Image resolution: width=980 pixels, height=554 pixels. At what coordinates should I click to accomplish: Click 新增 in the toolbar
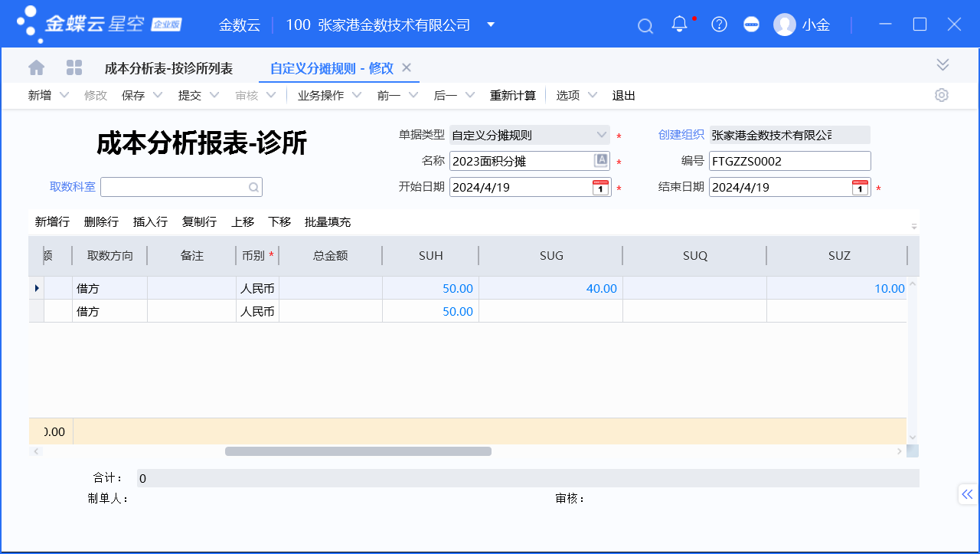coord(40,95)
